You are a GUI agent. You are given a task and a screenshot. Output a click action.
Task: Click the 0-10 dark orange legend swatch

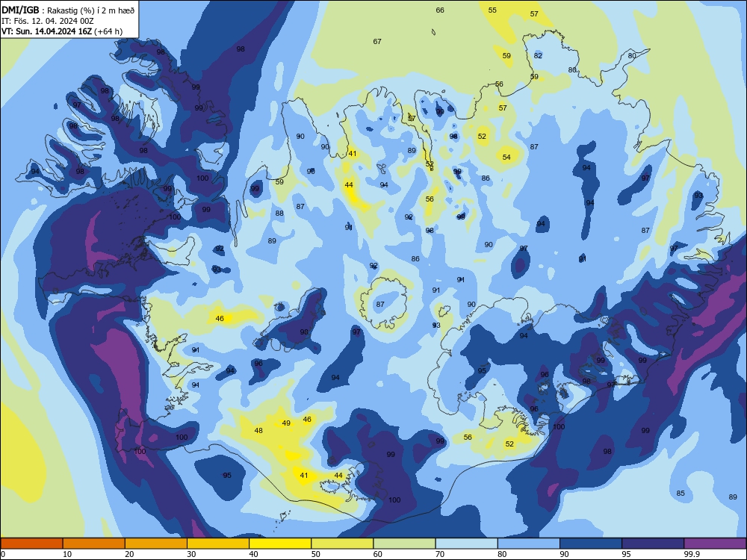[x=31, y=544]
